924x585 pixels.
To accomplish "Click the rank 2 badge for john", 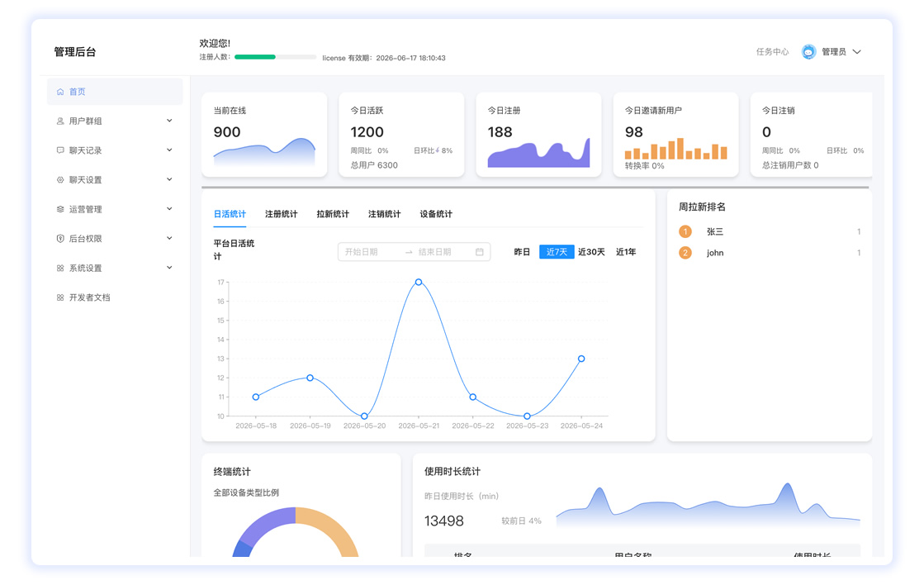I will click(x=685, y=253).
